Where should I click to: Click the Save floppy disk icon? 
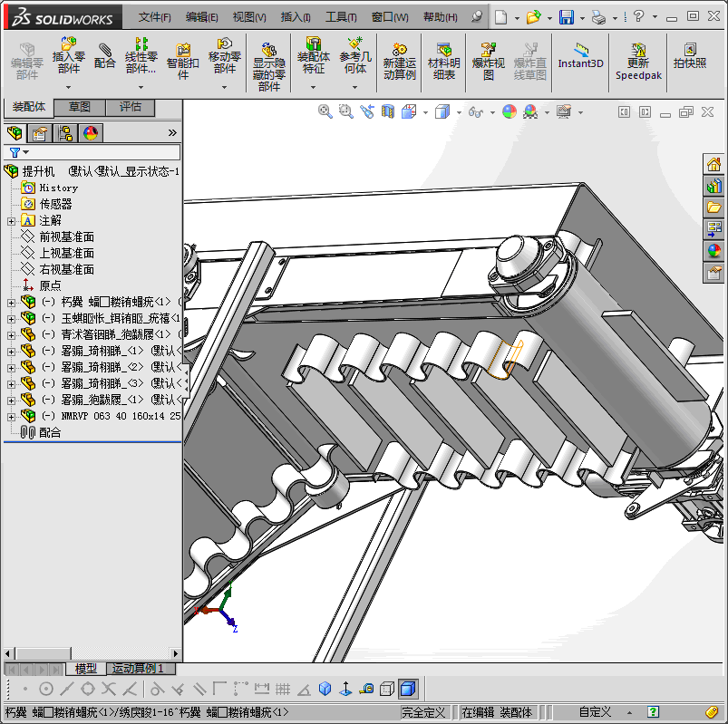tap(566, 17)
